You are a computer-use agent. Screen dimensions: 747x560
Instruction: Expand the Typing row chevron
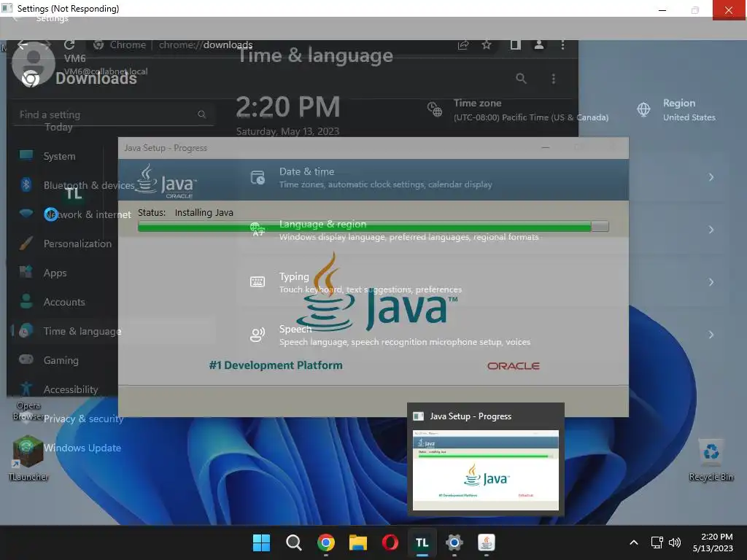pyautogui.click(x=711, y=282)
